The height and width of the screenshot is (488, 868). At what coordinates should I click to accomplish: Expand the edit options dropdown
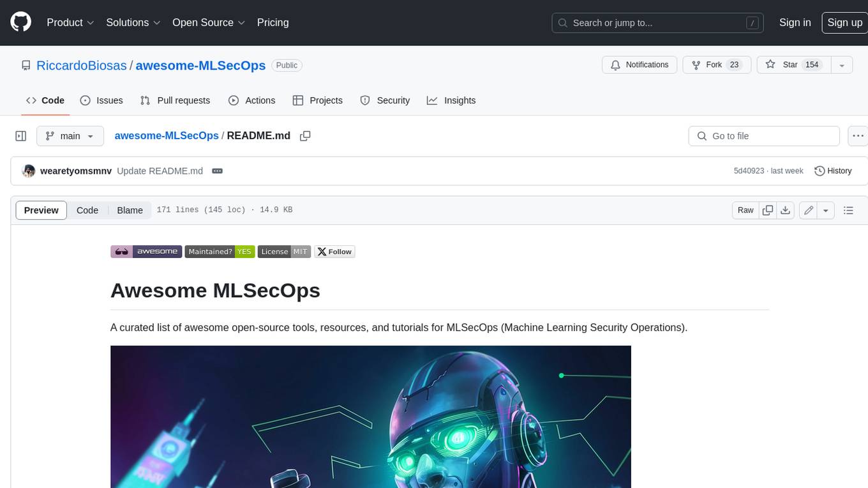coord(826,210)
